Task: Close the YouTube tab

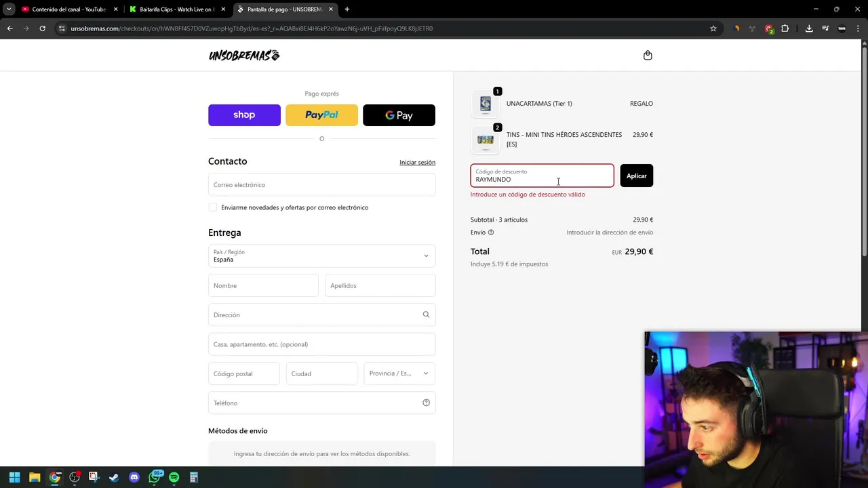Action: [x=115, y=9]
